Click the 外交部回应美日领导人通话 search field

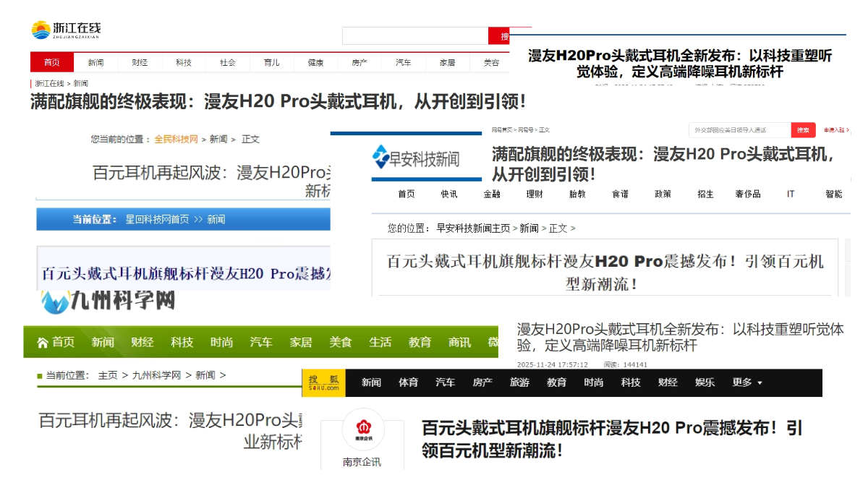[739, 130]
